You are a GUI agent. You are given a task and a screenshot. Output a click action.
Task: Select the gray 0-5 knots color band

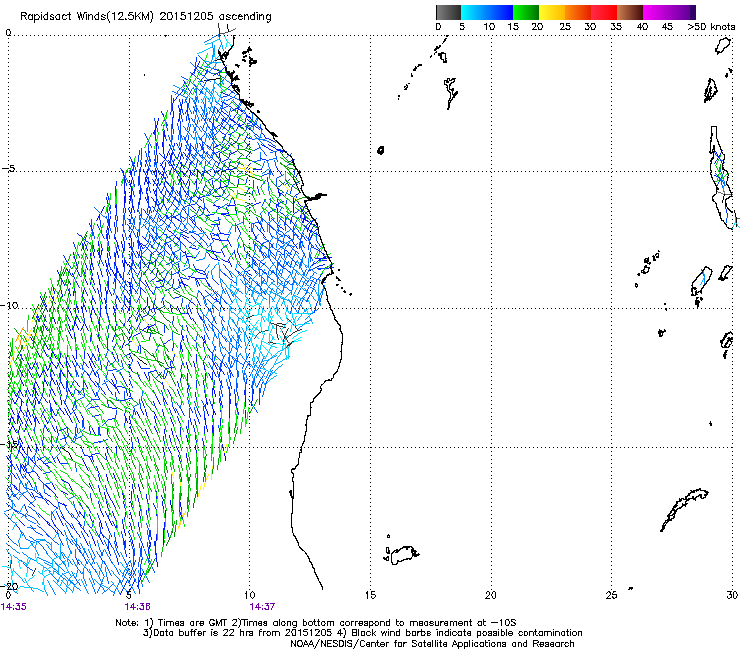point(448,12)
